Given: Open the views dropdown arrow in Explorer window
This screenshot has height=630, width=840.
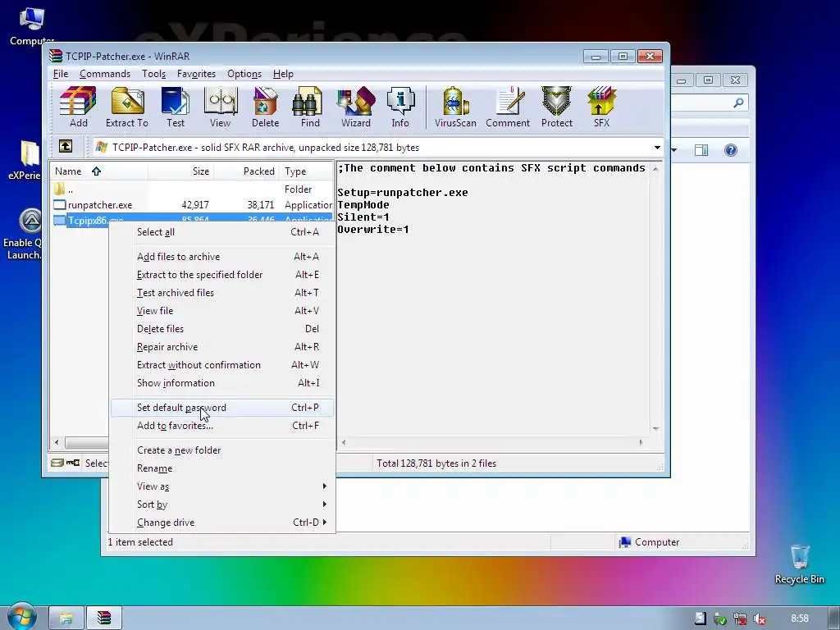Looking at the screenshot, I should pos(674,150).
